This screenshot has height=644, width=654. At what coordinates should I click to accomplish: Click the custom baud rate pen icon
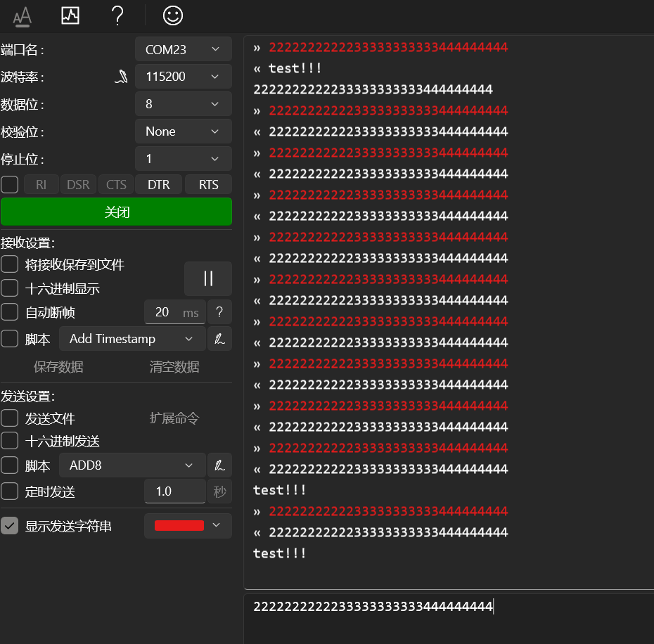pyautogui.click(x=121, y=77)
